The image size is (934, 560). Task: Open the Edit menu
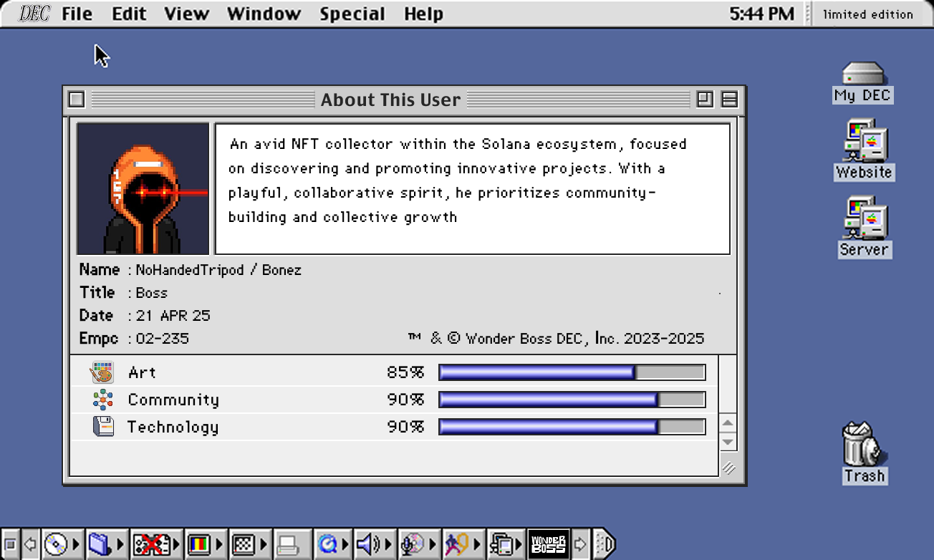click(x=129, y=14)
